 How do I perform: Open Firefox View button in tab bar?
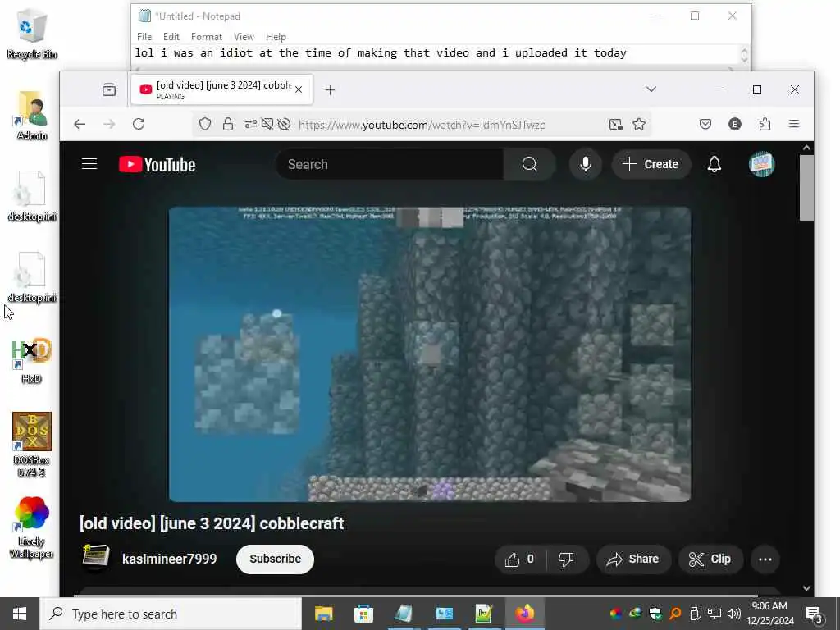coord(109,89)
